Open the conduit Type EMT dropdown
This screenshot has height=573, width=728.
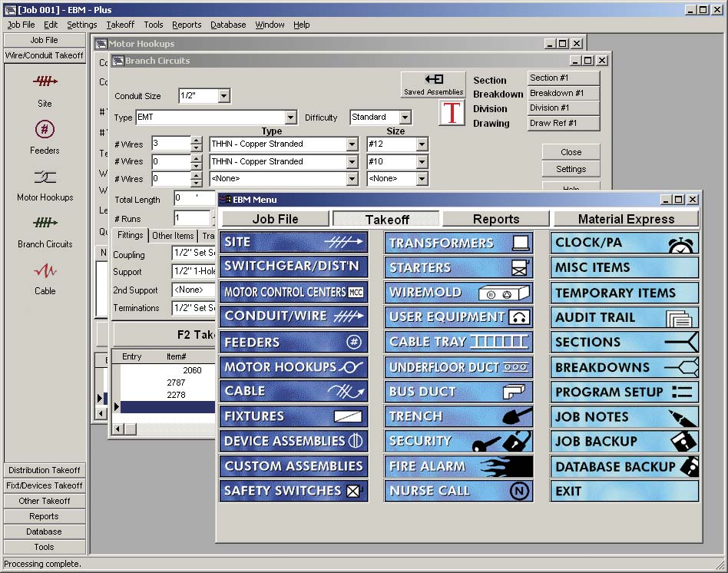[290, 118]
